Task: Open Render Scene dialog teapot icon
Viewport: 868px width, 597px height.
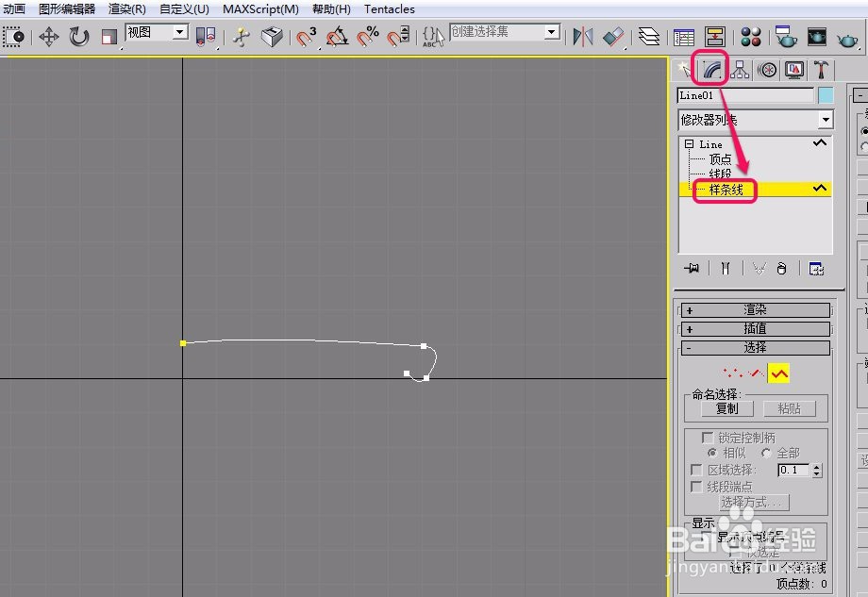Action: point(786,37)
